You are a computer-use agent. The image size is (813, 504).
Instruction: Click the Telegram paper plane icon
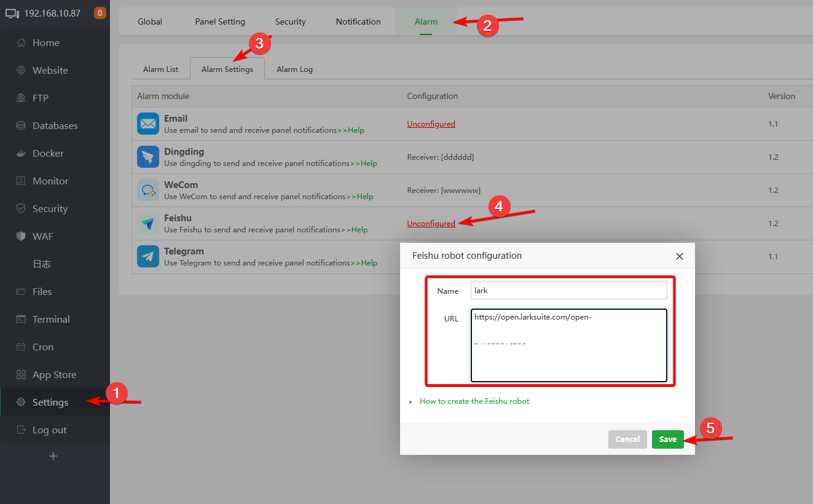[x=148, y=256]
